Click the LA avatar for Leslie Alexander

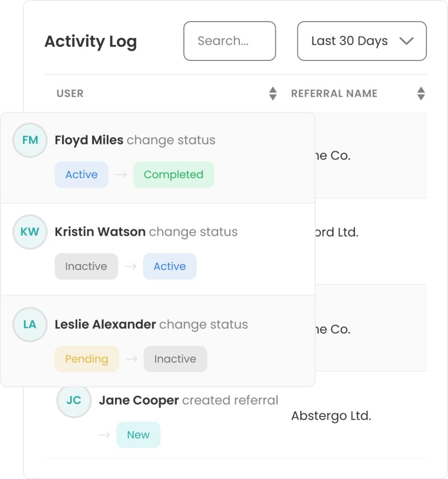click(30, 325)
